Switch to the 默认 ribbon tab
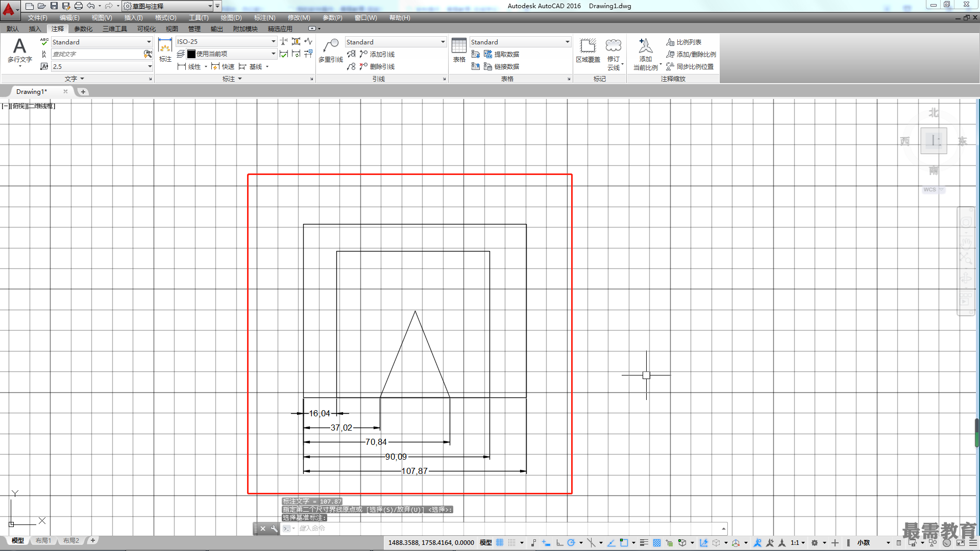 pyautogui.click(x=13, y=29)
